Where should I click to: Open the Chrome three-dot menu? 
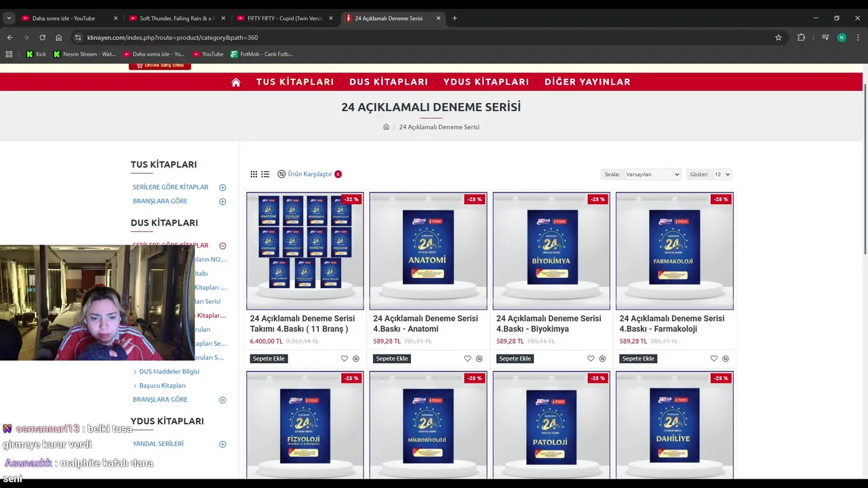pos(858,37)
